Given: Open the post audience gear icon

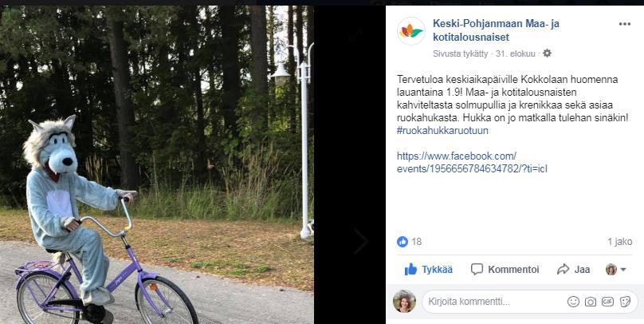Looking at the screenshot, I should (x=547, y=53).
